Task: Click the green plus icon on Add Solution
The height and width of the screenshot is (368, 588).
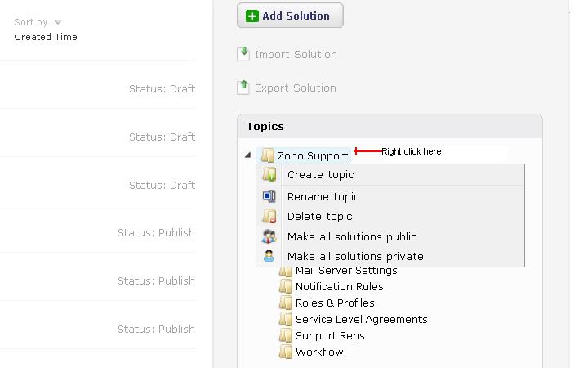Action: pyautogui.click(x=252, y=16)
